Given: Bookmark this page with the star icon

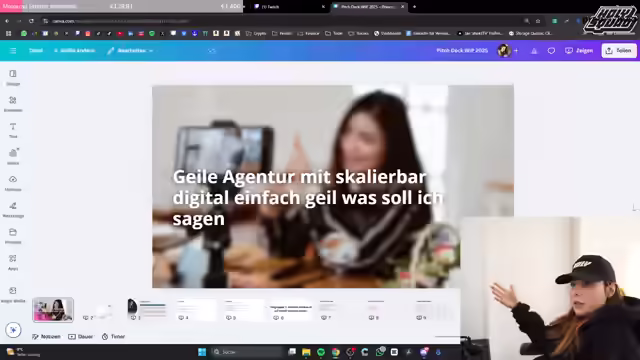Looking at the screenshot, I should pos(538,21).
